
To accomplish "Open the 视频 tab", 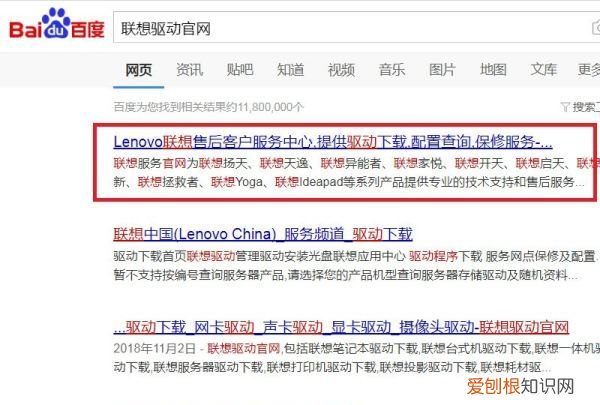I will coord(341,70).
